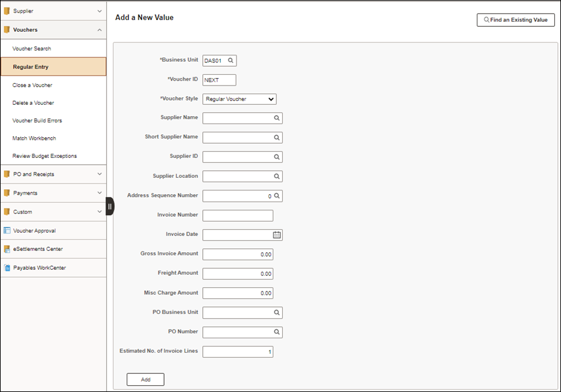Click Supplier ID lookup magnifier
561x392 pixels.
276,157
